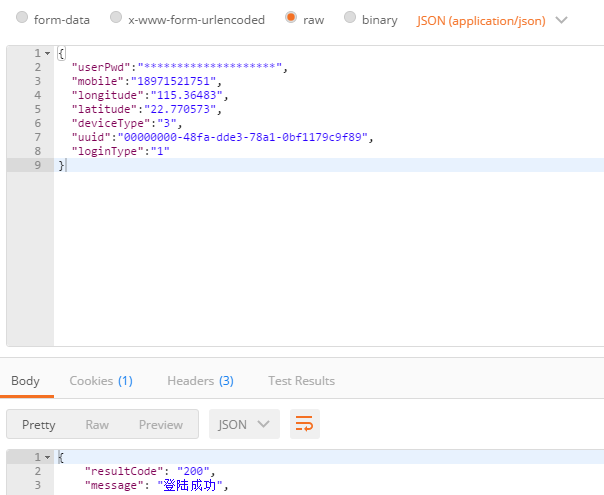Open the JSON (application/json) content type dropdown

[x=492, y=20]
